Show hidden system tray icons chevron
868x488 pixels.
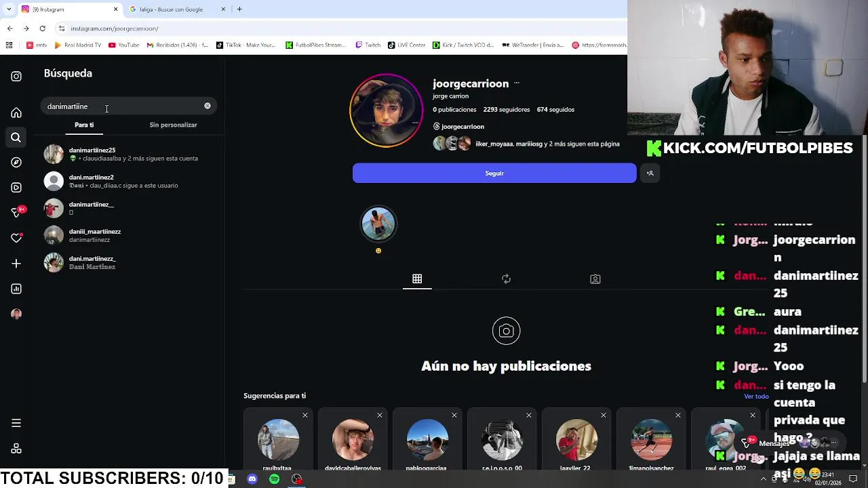763,479
